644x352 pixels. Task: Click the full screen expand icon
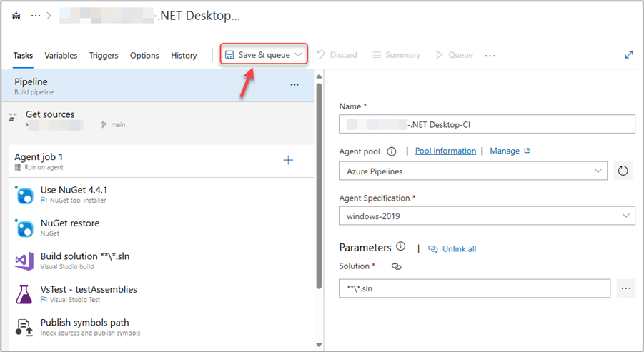coord(629,55)
